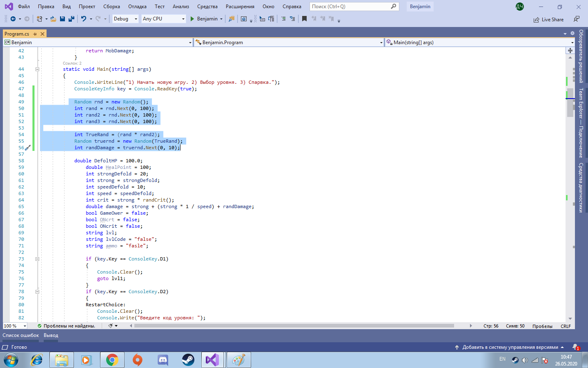
Task: Open the Файл menu
Action: 24,7
